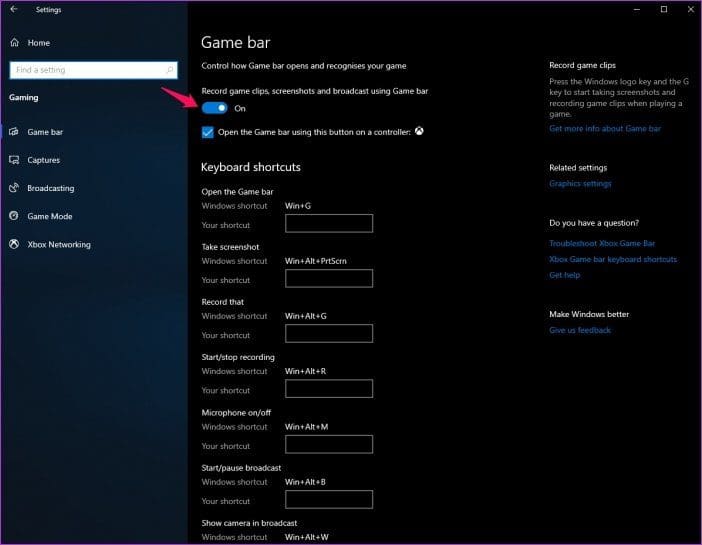Go to Settings Home
The height and width of the screenshot is (545, 702).
coord(39,43)
